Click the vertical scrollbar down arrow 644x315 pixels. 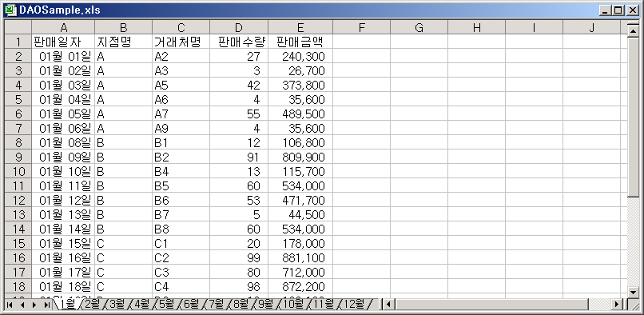(x=633, y=293)
